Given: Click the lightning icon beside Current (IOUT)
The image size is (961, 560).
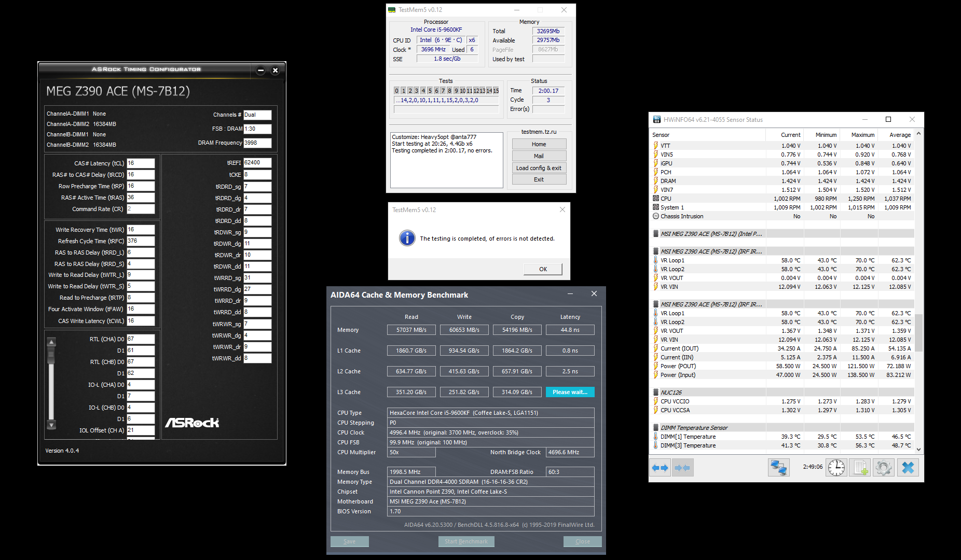Looking at the screenshot, I should (x=656, y=348).
